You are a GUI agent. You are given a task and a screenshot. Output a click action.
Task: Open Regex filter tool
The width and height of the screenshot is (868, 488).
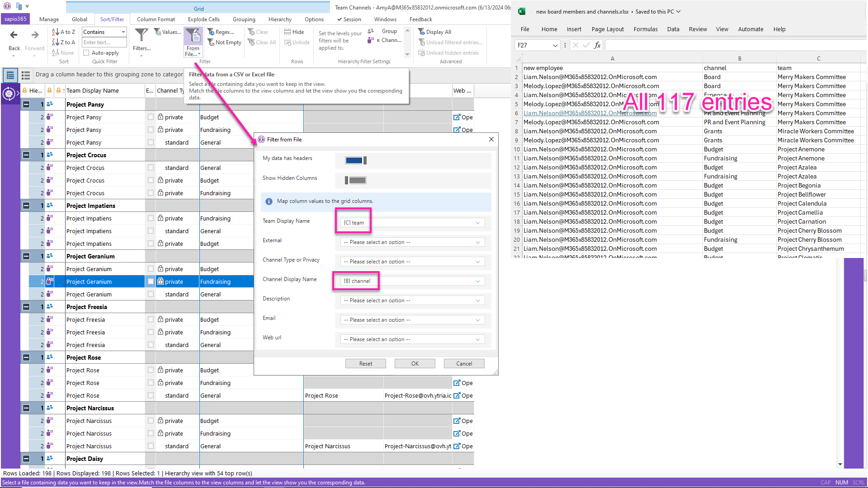click(x=221, y=32)
